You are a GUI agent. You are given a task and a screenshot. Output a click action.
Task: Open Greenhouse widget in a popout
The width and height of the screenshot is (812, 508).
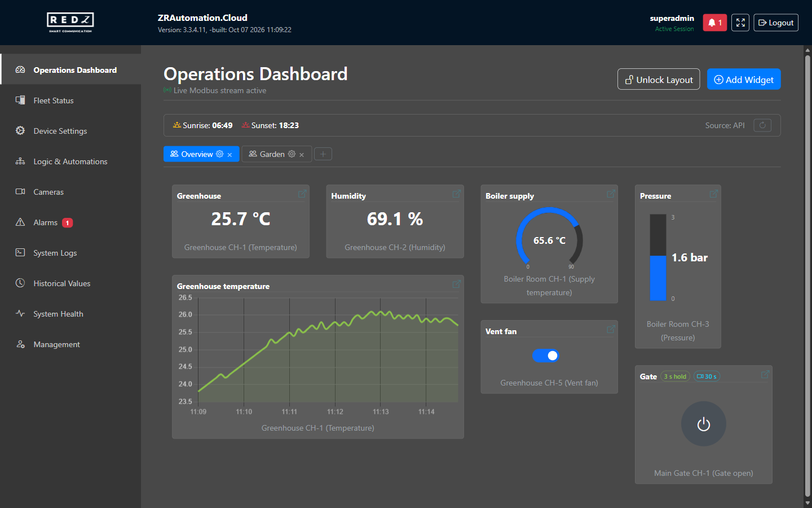(302, 194)
